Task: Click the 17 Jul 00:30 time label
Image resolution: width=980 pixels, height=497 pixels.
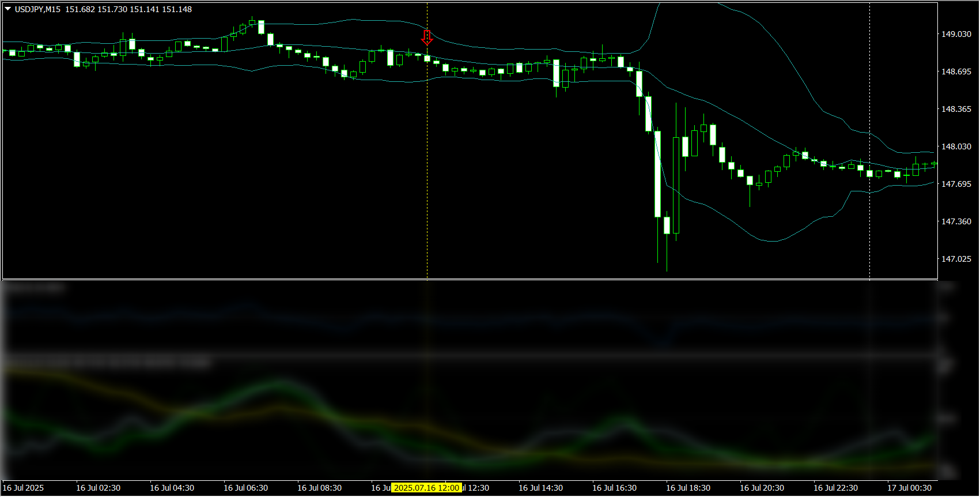Action: pyautogui.click(x=910, y=488)
